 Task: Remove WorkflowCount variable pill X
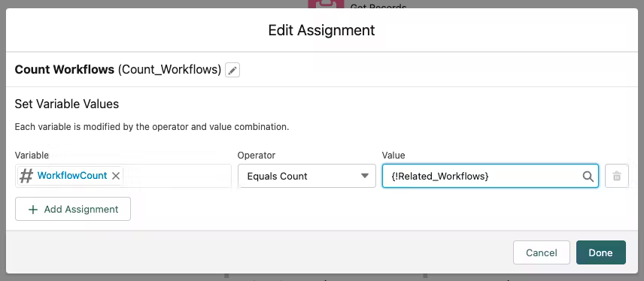point(116,176)
